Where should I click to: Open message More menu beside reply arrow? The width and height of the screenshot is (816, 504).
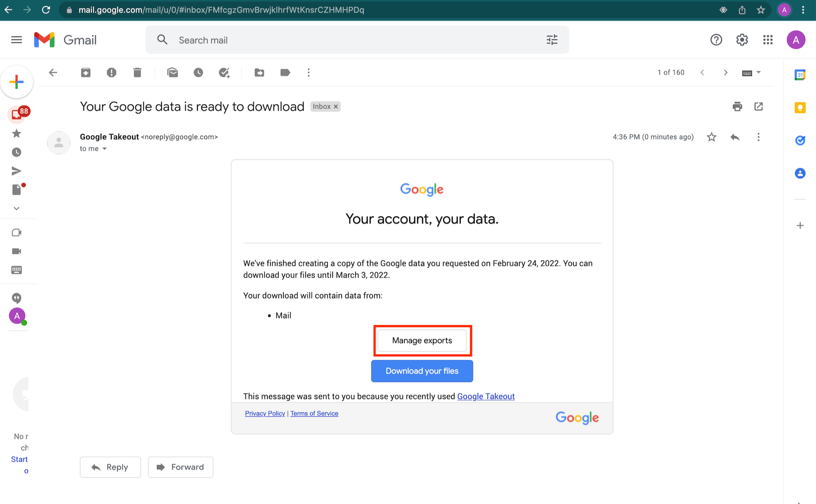click(x=758, y=137)
